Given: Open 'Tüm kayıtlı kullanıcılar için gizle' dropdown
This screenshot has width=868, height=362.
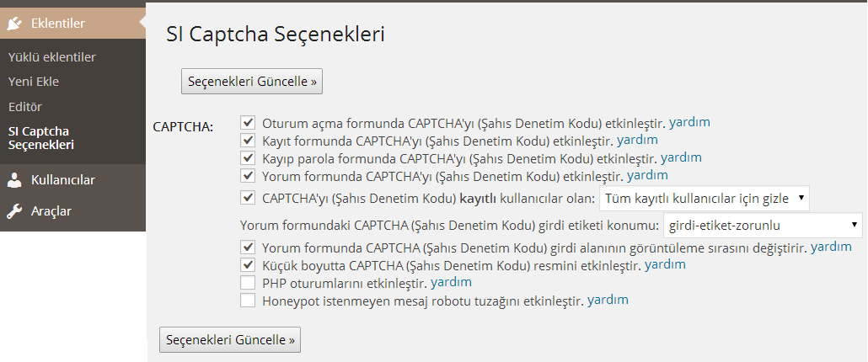Looking at the screenshot, I should 704,199.
